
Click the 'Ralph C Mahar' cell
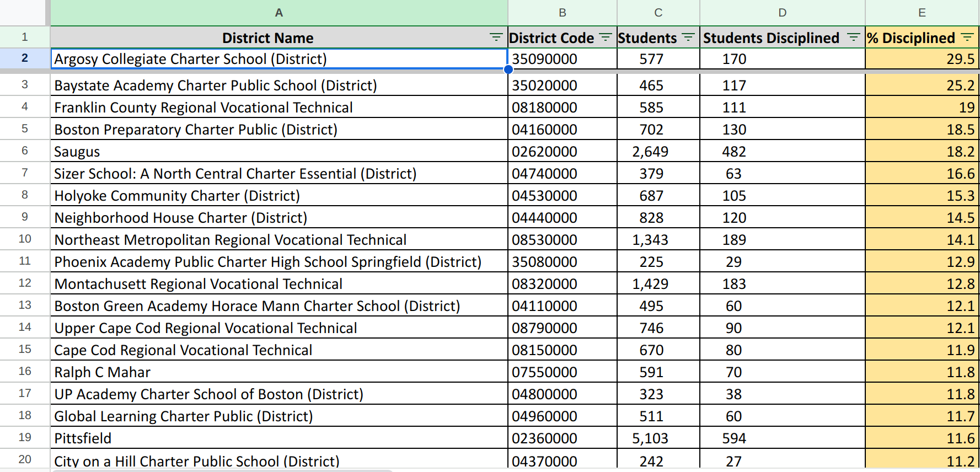coord(279,372)
